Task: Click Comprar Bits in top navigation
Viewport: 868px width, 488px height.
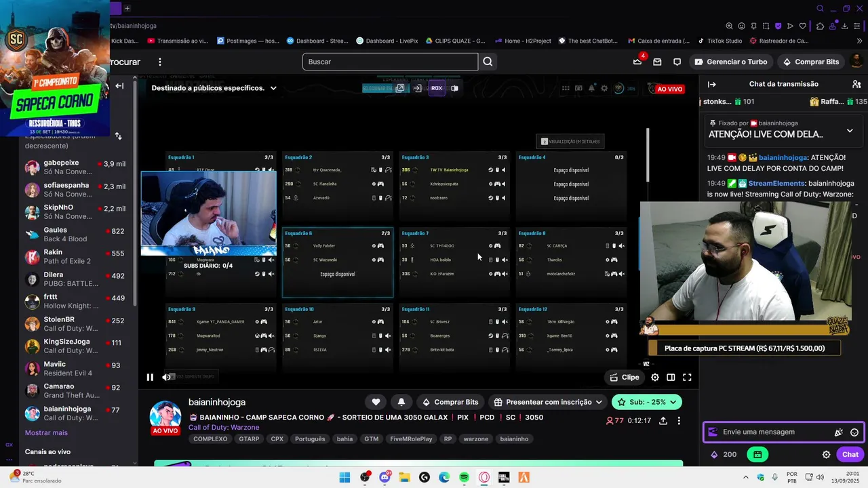Action: tap(810, 62)
